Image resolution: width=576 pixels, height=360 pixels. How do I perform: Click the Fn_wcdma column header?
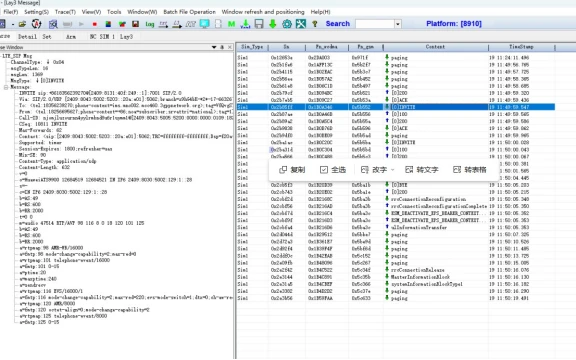pos(327,47)
